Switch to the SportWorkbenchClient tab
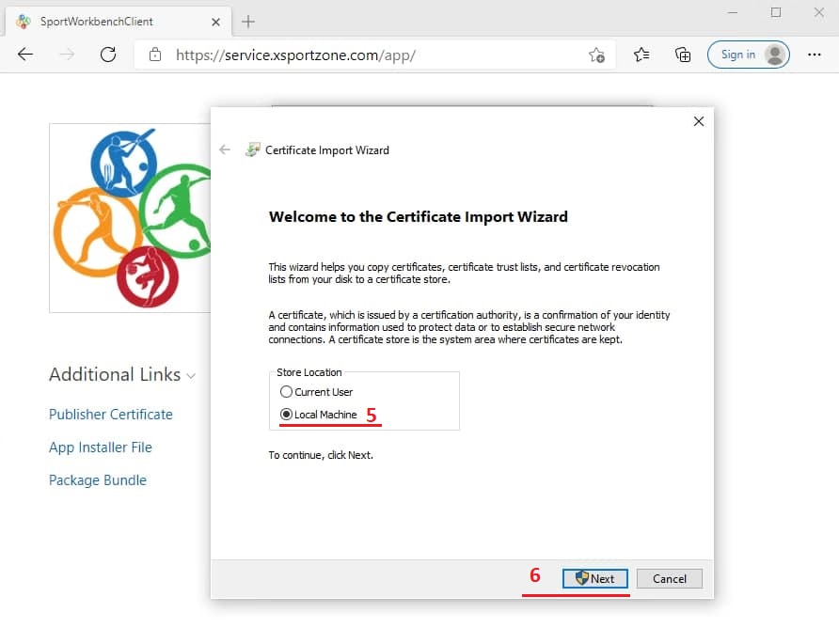Screen dimensions: 839x644 tap(103, 21)
